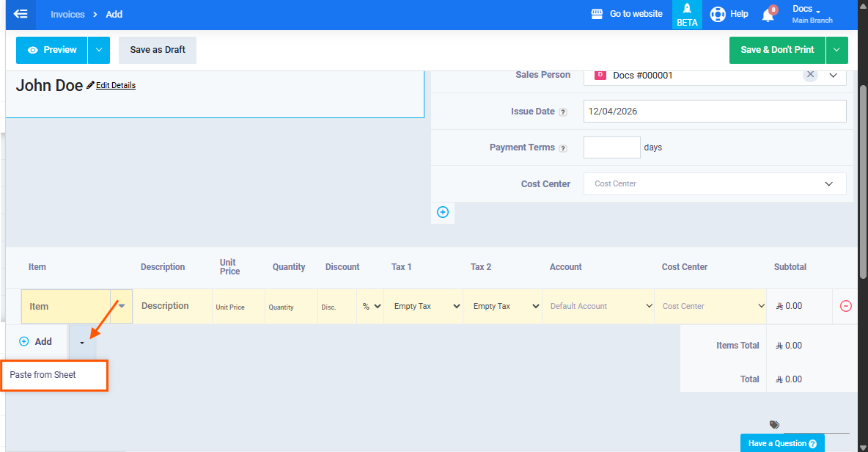Open the Help lifebuoy icon

(717, 14)
